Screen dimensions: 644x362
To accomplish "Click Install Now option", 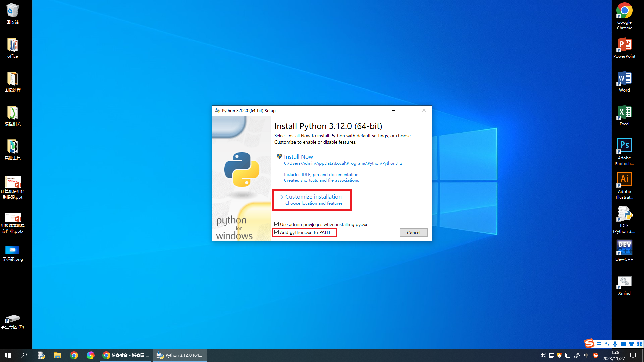I will [x=298, y=157].
